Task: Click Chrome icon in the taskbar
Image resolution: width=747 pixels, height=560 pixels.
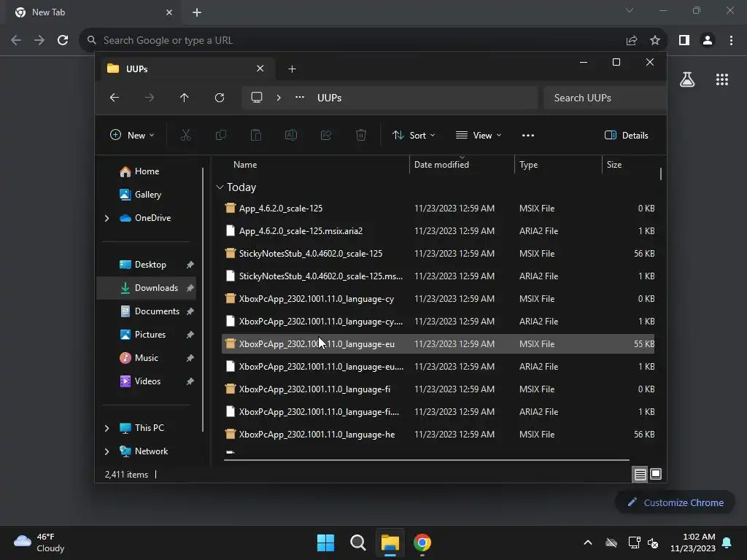Action: [x=422, y=542]
